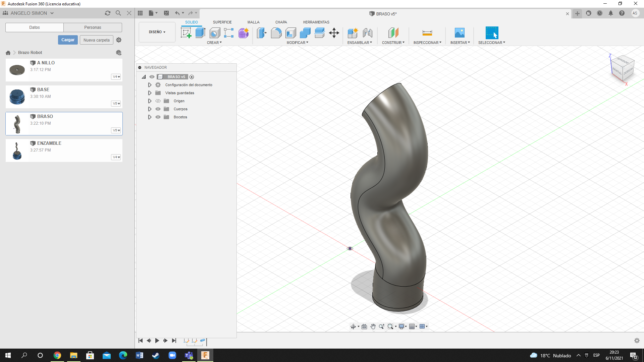Click the Measure inspect icon
Screen dimensions: 644x362
pos(427,33)
